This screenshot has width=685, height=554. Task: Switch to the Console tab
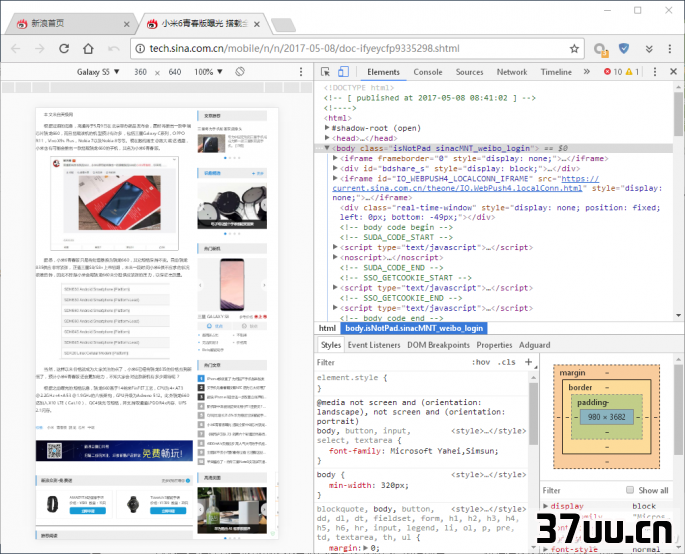pos(428,72)
